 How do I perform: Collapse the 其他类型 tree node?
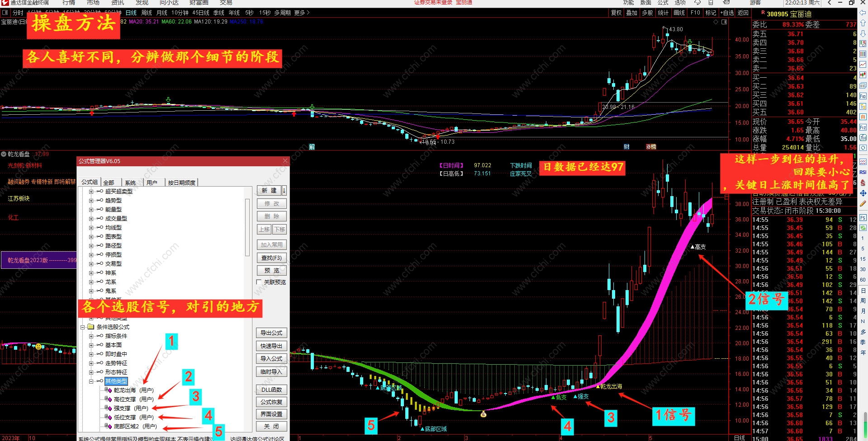91,381
